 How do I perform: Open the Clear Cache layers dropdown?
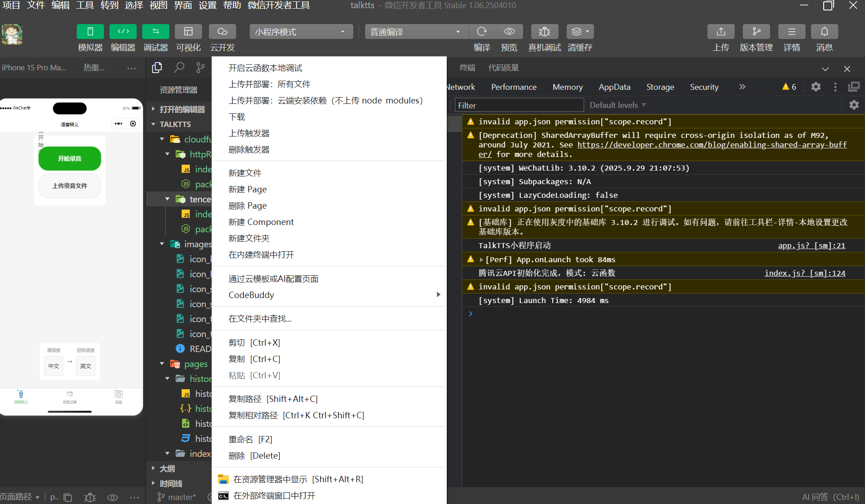pos(580,32)
